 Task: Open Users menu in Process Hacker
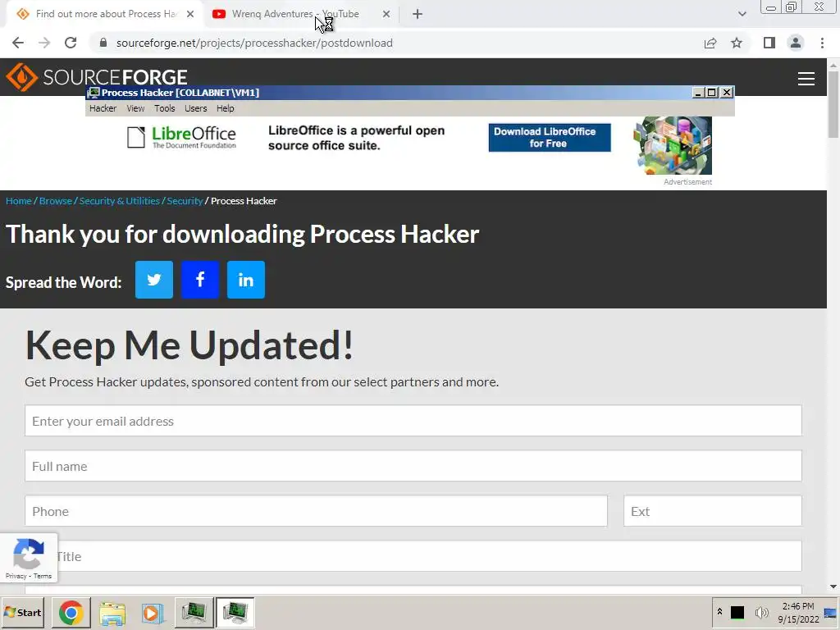click(x=195, y=108)
